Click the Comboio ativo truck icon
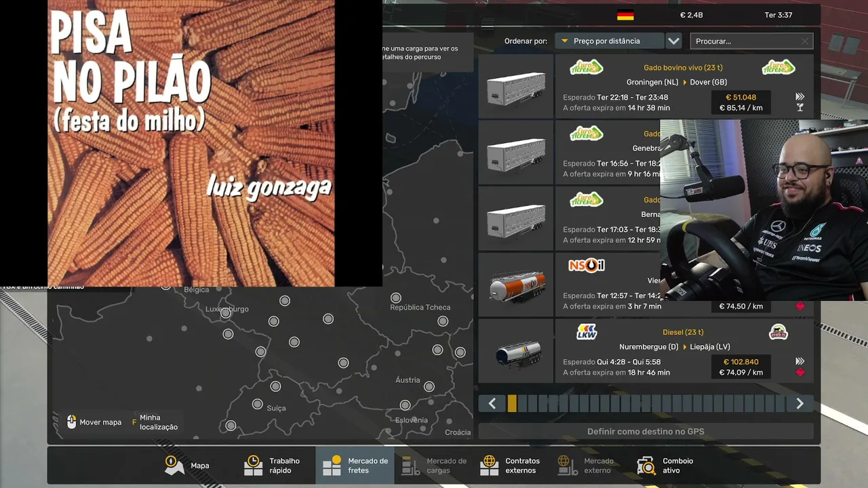The height and width of the screenshot is (488, 868). pos(646,466)
